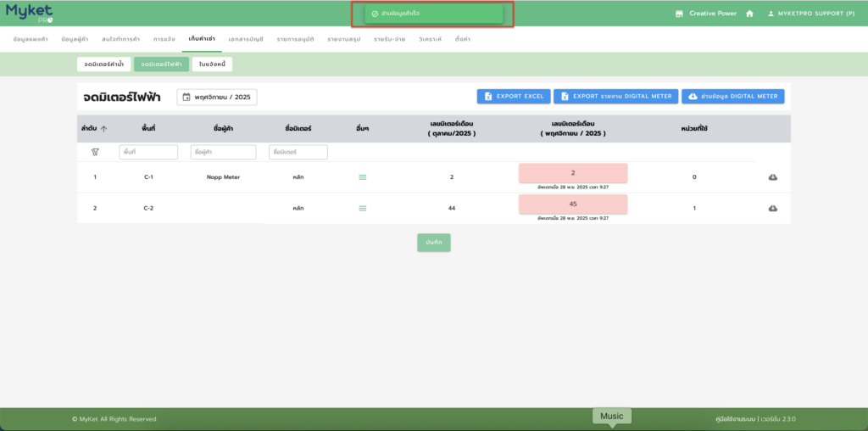The image size is (868, 431).
Task: Open the row C-2 hamburger menu icon
Action: (363, 208)
